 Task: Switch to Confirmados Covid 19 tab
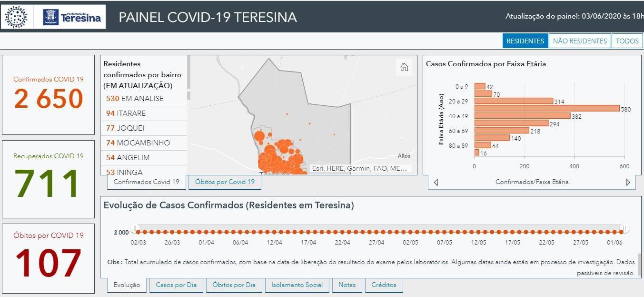click(147, 182)
